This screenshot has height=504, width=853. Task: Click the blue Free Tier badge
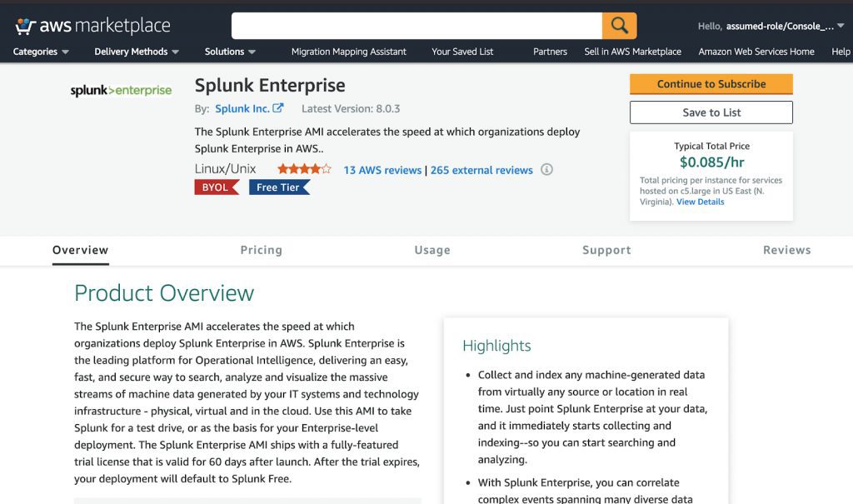(280, 187)
